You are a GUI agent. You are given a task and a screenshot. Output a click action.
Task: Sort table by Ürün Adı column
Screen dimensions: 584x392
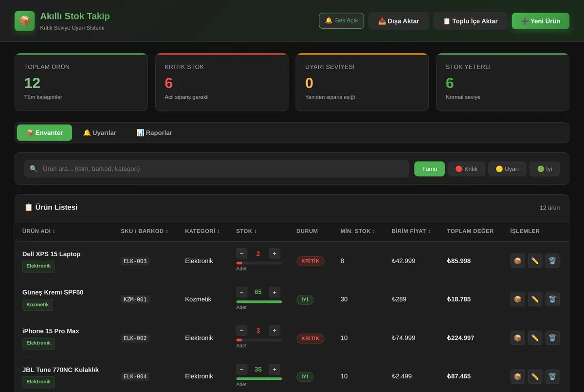[39, 231]
